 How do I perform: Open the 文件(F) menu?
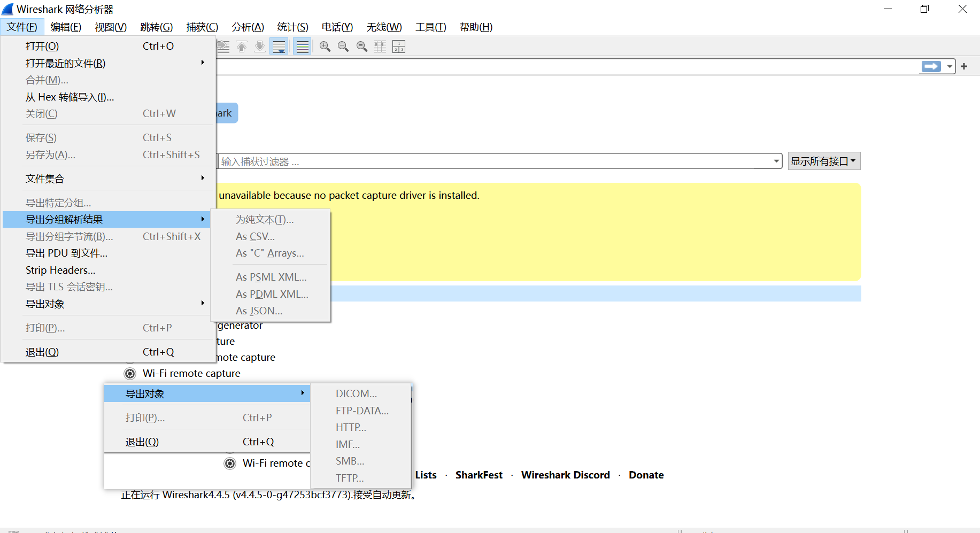pos(22,27)
